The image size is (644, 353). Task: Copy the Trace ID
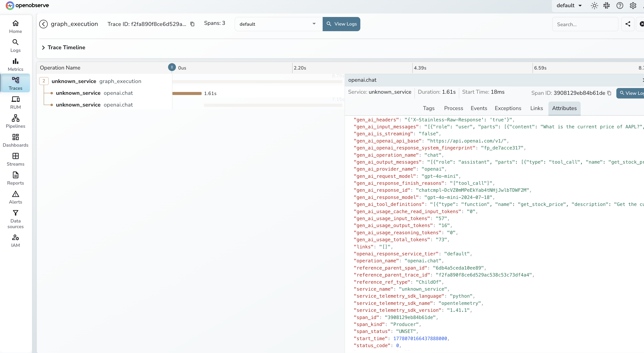192,24
